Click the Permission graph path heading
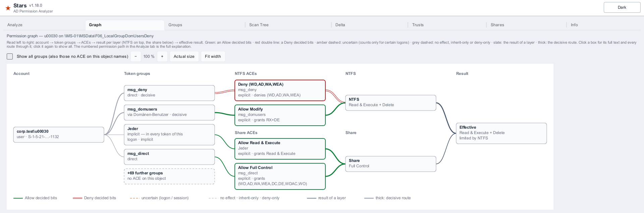 pos(80,36)
